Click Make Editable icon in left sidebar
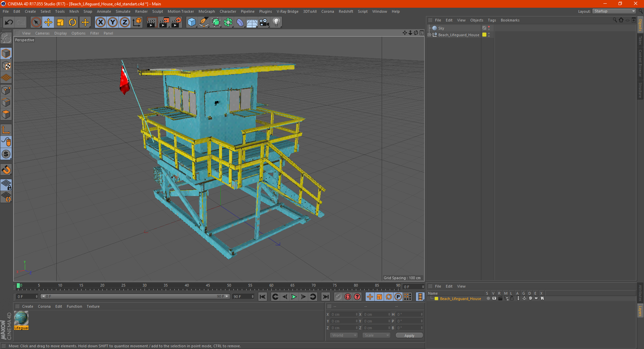 point(6,38)
